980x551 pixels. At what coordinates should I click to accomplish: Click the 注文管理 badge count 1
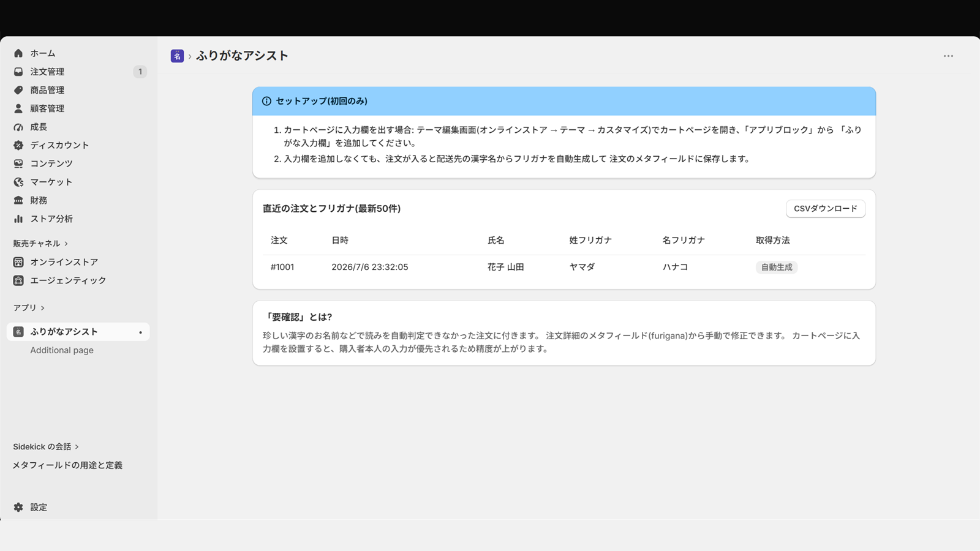pyautogui.click(x=140, y=72)
